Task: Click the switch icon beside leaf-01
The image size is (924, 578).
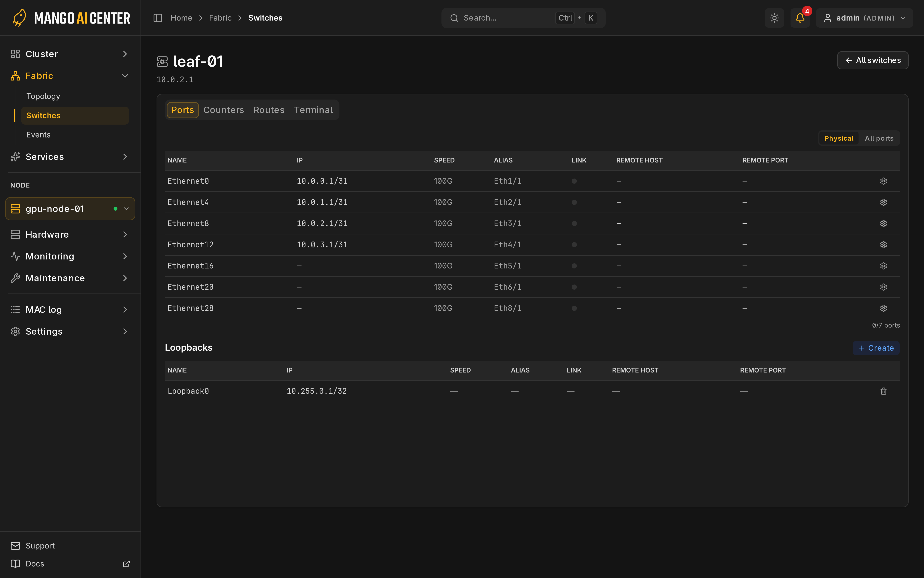Action: coord(162,62)
